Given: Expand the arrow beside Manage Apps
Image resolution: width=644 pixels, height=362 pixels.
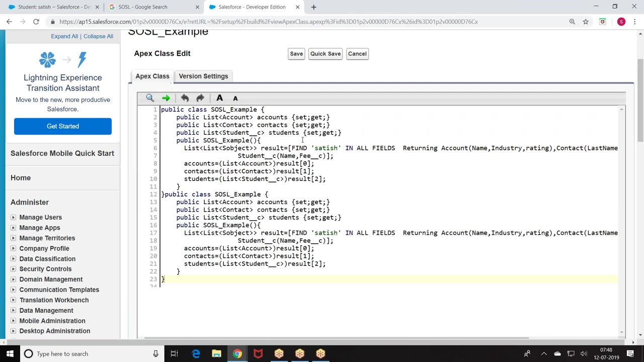Looking at the screenshot, I should coord(13,228).
